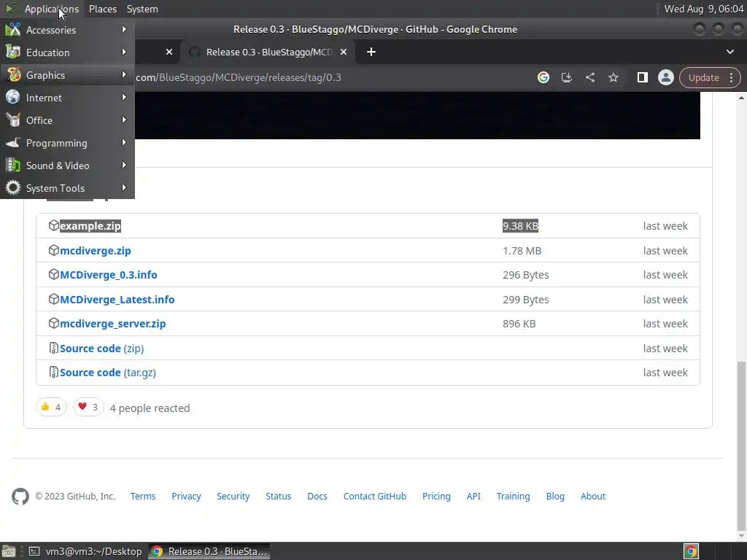Open the Pricing footer link

(436, 496)
